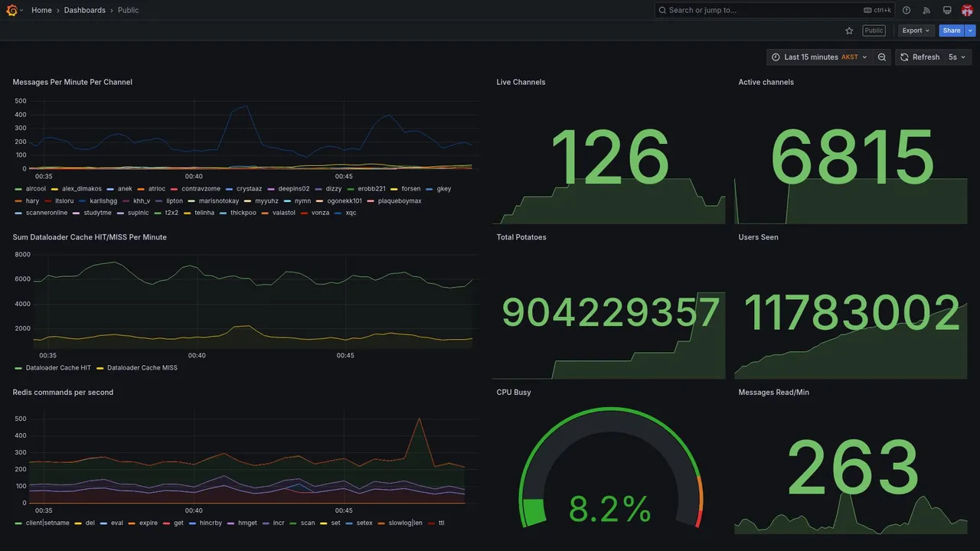Star this dashboard as favorite

pyautogui.click(x=849, y=31)
